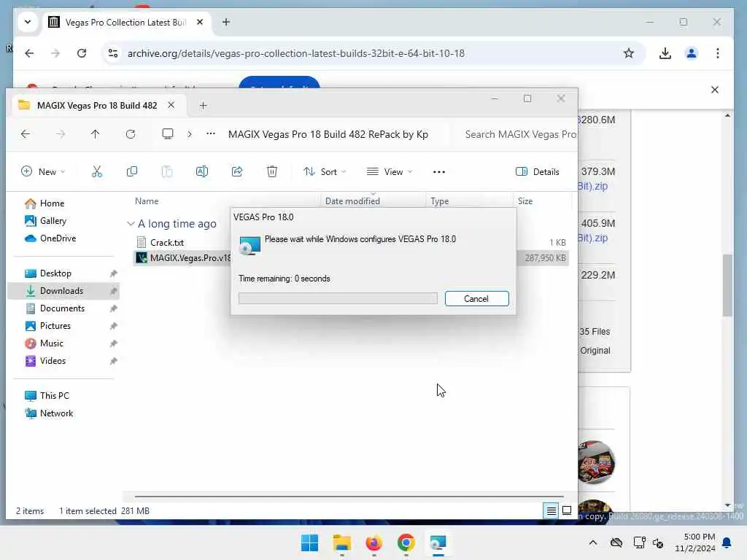Click the Rename icon in Explorer toolbar
The height and width of the screenshot is (560, 747).
click(202, 171)
